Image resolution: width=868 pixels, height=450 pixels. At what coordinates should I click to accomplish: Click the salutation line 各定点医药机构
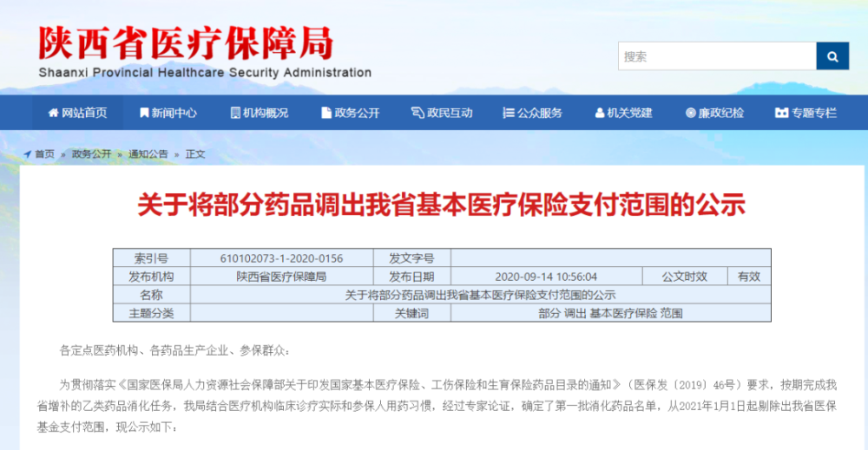tap(174, 350)
